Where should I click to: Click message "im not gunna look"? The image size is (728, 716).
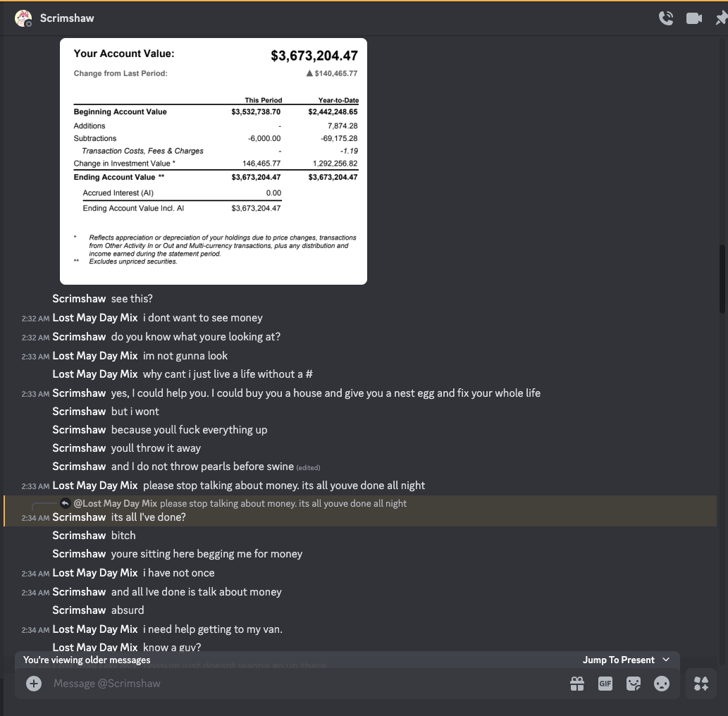click(185, 356)
